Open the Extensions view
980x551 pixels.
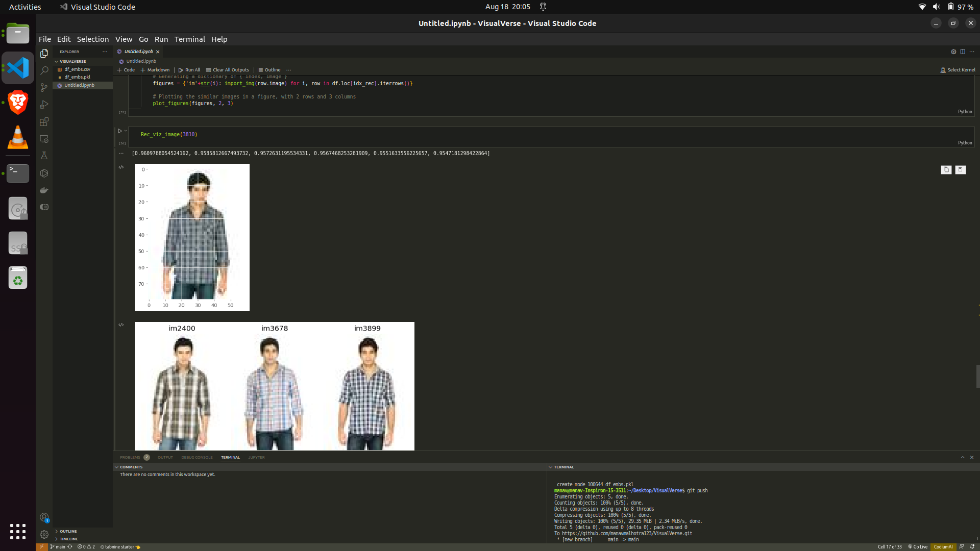(x=44, y=122)
